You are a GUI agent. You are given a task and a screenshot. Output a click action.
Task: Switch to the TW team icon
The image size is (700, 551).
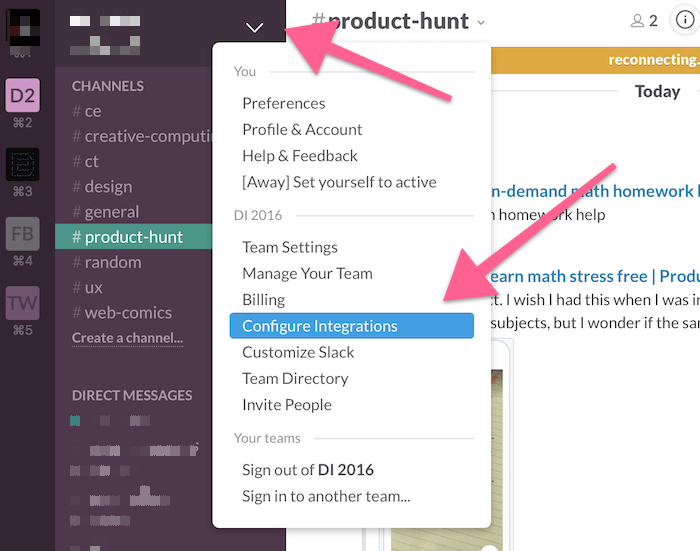[22, 303]
